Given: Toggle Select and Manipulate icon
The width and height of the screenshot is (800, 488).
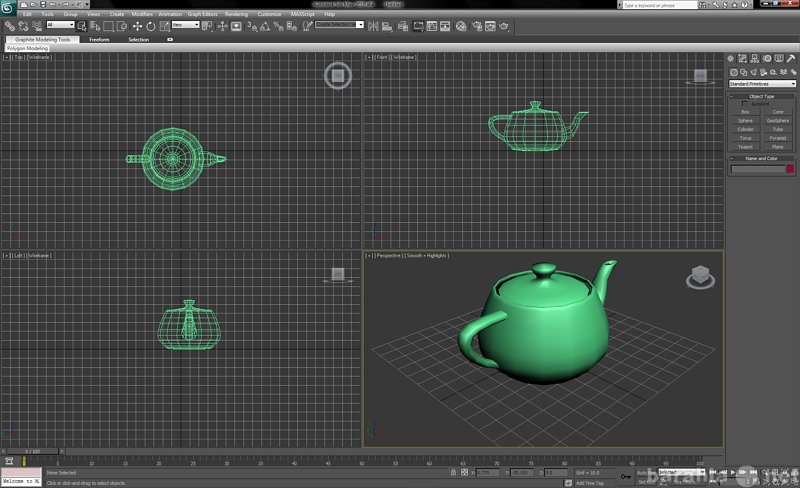Looking at the screenshot, I should pyautogui.click(x=222, y=26).
